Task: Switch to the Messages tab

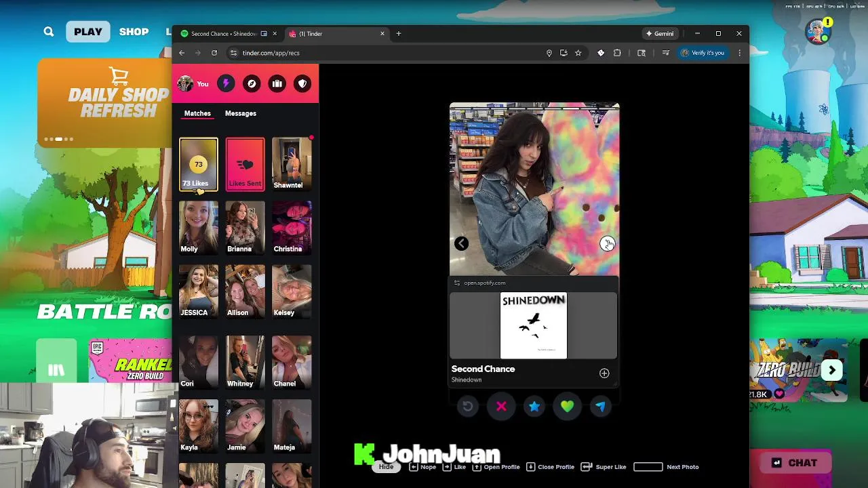Action: pos(241,113)
